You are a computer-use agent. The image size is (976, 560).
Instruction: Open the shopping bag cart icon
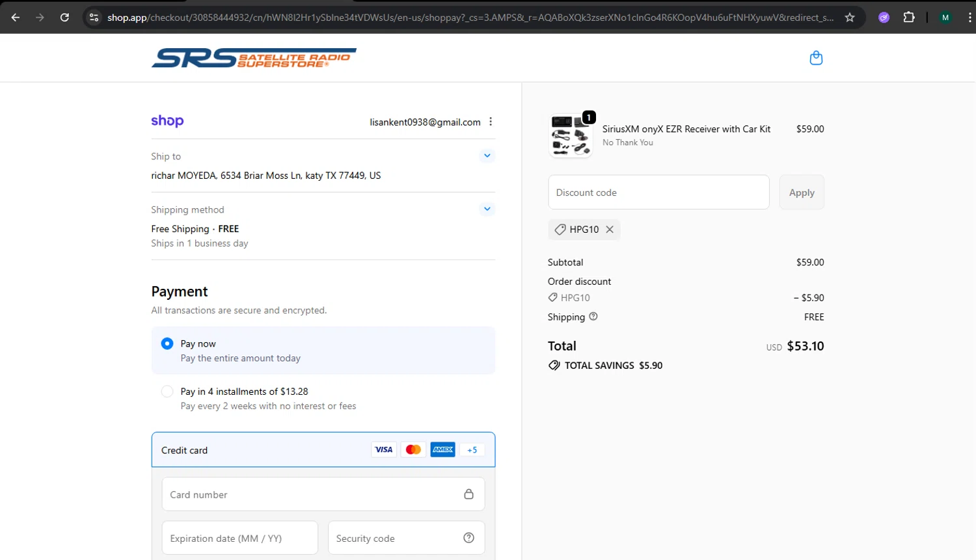click(816, 58)
